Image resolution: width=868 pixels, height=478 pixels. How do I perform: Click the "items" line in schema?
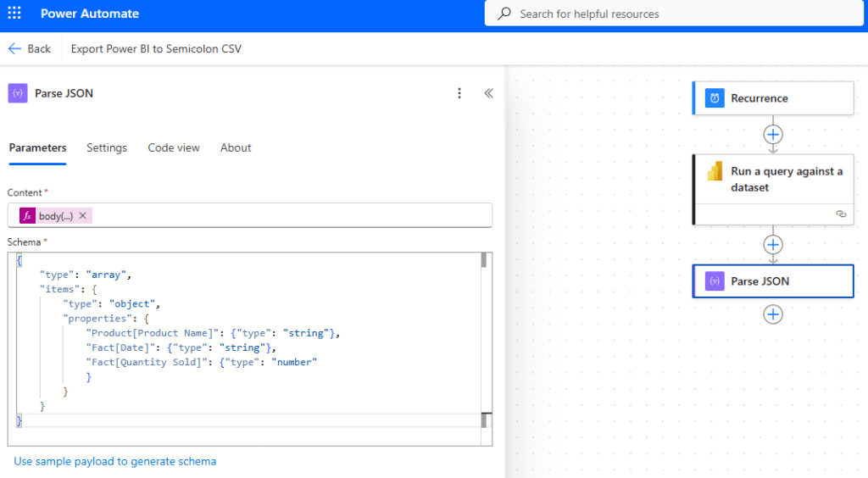[68, 289]
